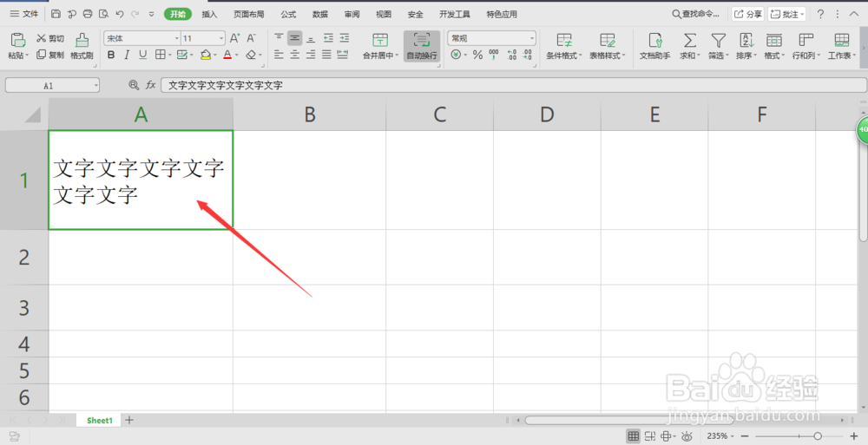This screenshot has width=868, height=445.
Task: Toggle Bold formatting
Action: pyautogui.click(x=111, y=55)
